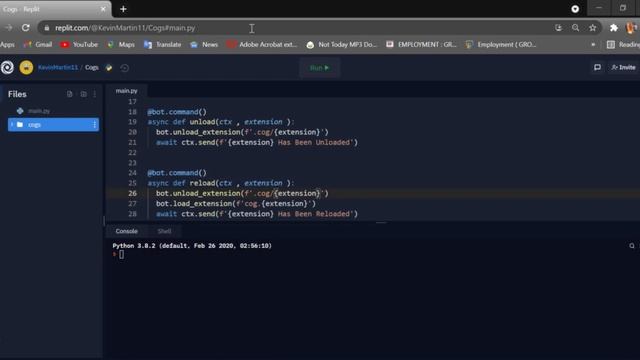Click line number 26 in the gutter

coord(132,193)
